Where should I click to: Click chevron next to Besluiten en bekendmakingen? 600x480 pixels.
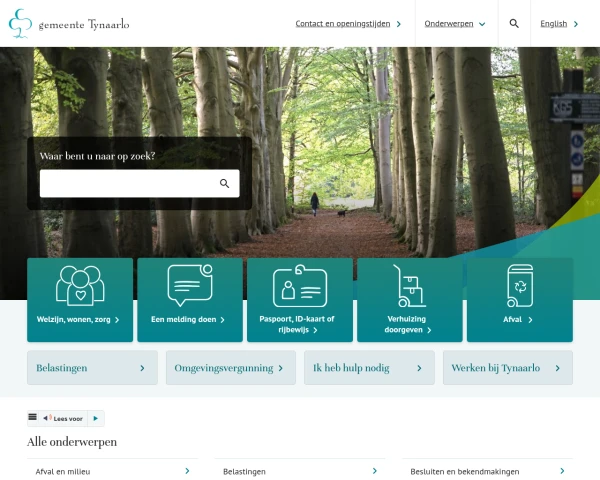562,471
